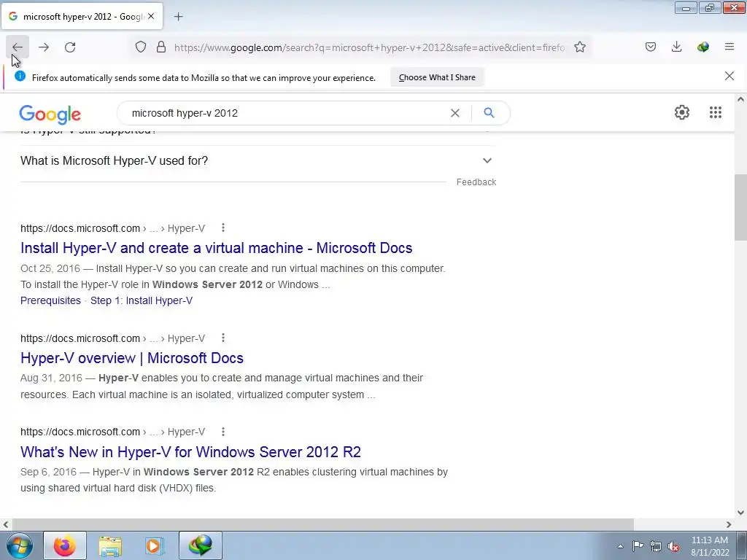Go to Google home via the logo
Image resolution: width=747 pixels, height=560 pixels.
pos(50,114)
